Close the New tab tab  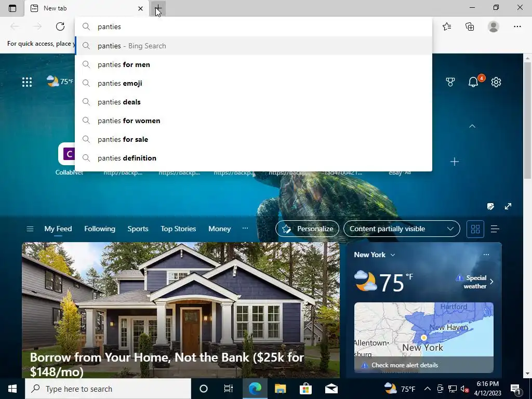point(140,8)
